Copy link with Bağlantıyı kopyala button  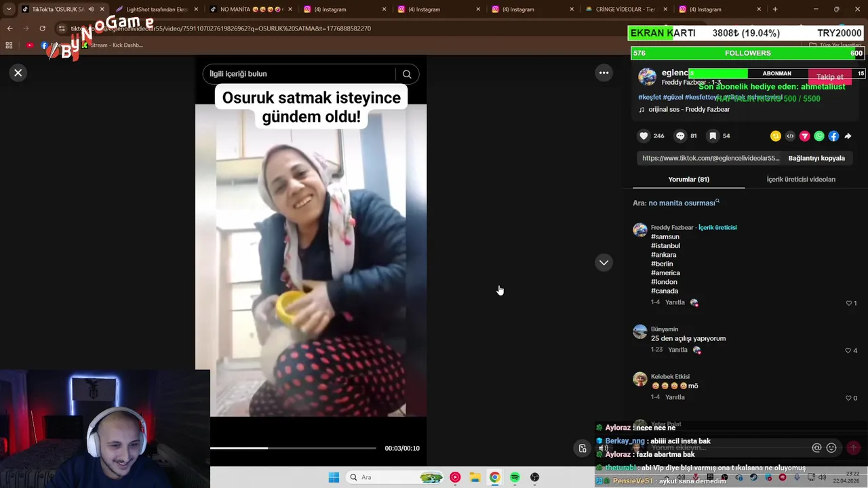pos(816,158)
